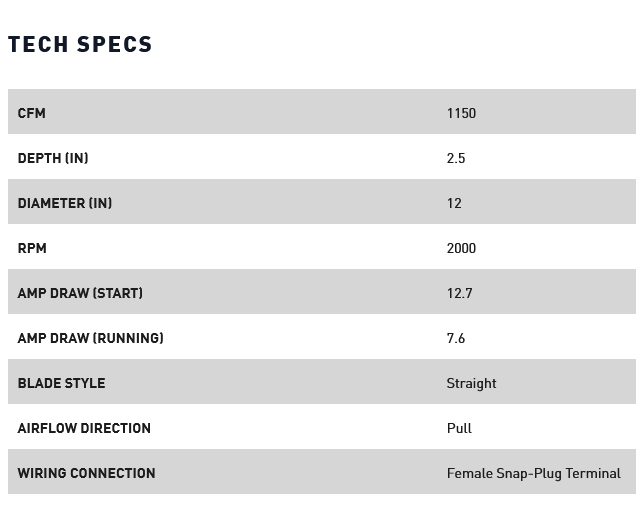Select the 1150 CFM value
Image resolution: width=636 pixels, height=515 pixels.
click(x=461, y=113)
